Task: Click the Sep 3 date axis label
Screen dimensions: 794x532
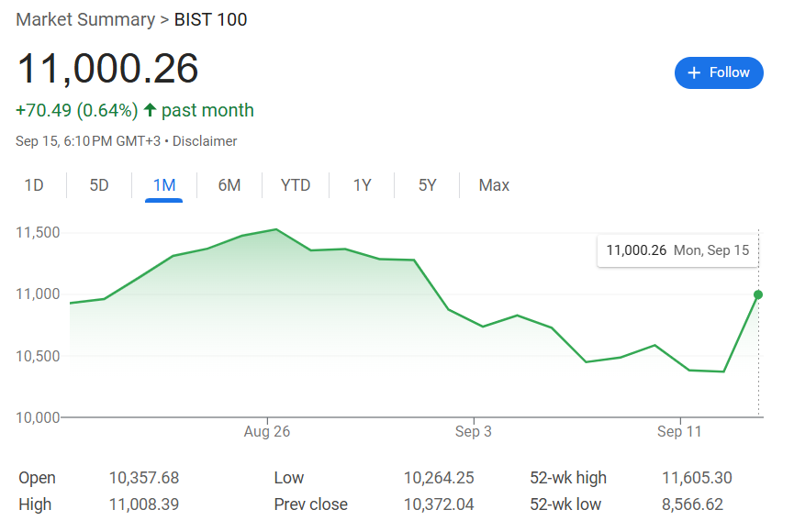Action: coord(474,432)
